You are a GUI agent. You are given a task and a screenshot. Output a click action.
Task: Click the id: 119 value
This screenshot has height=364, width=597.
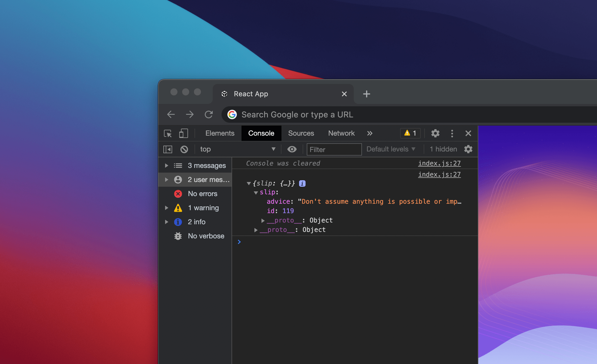point(288,211)
